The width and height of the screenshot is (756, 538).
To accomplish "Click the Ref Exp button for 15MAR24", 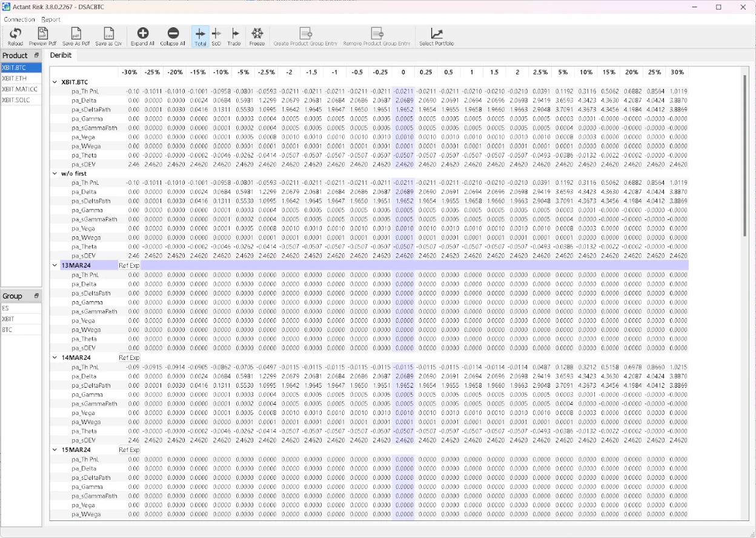I will (129, 450).
